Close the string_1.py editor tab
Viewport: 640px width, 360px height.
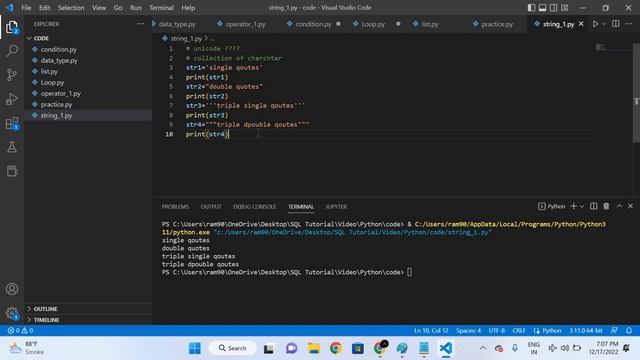click(581, 24)
